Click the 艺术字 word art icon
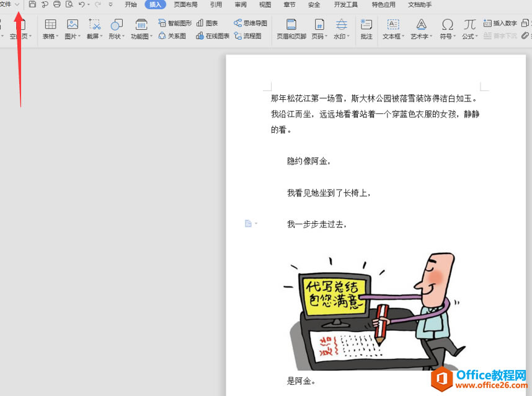This screenshot has height=396, width=532. (421, 24)
